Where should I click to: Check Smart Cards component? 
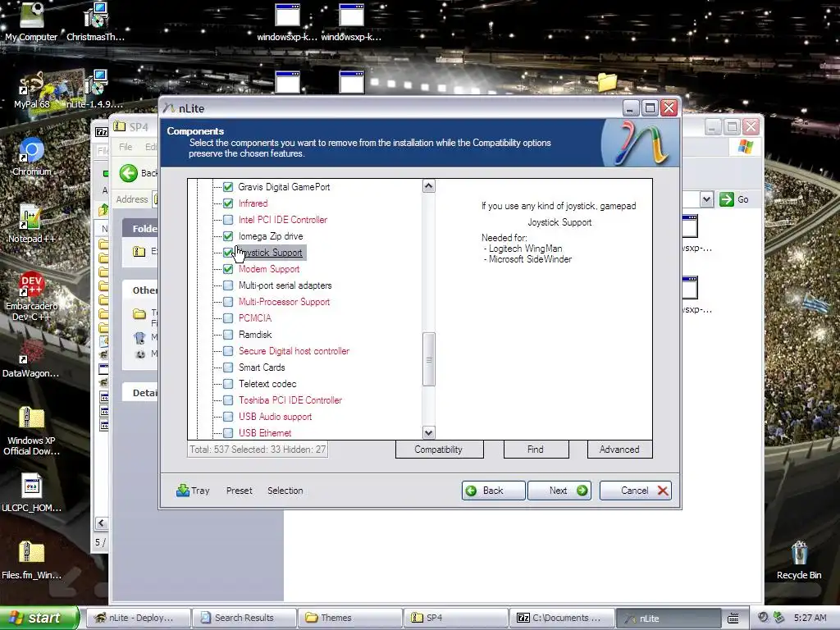pyautogui.click(x=228, y=367)
